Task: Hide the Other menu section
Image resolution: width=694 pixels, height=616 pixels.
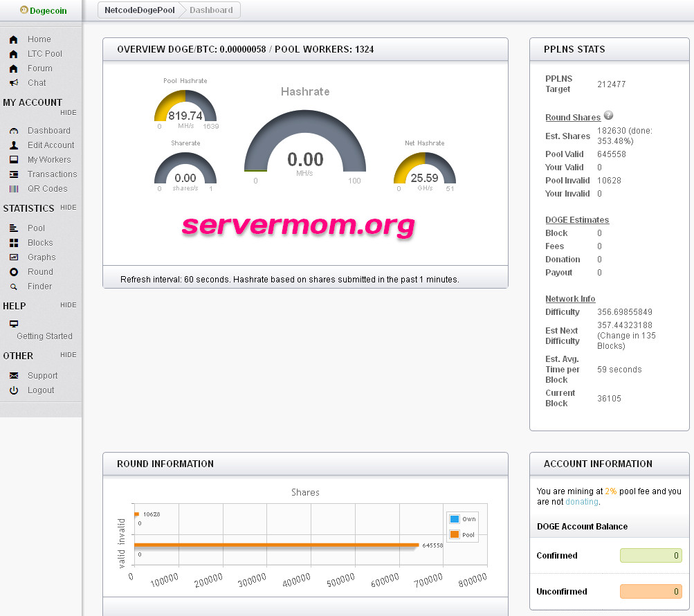Action: pos(69,355)
